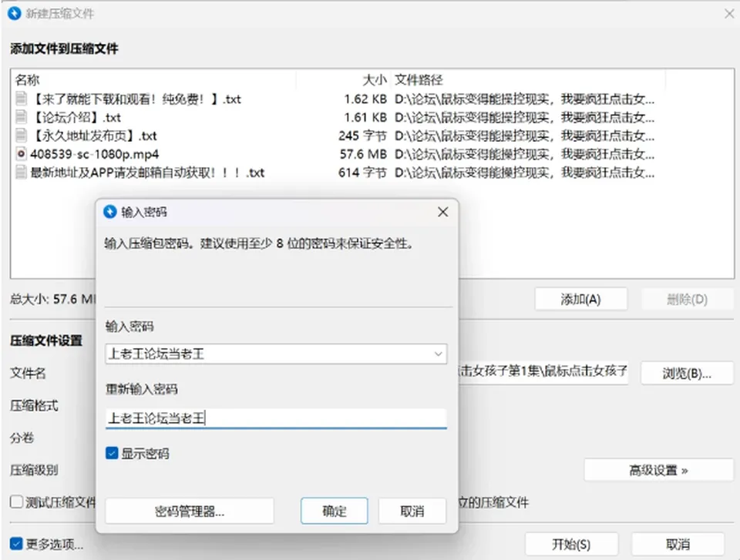
Task: Click the 重新输入密码 input field
Action: tap(276, 418)
